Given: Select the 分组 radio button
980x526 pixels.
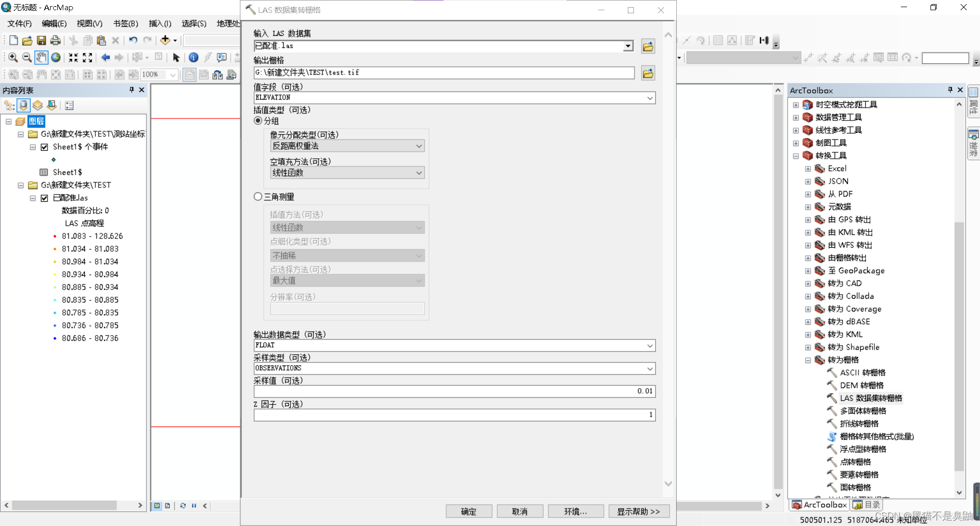Looking at the screenshot, I should 259,121.
